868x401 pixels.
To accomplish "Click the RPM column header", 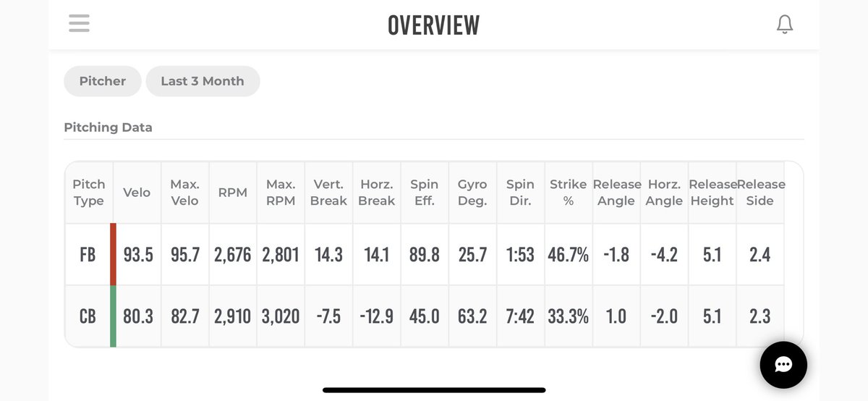I will [233, 193].
